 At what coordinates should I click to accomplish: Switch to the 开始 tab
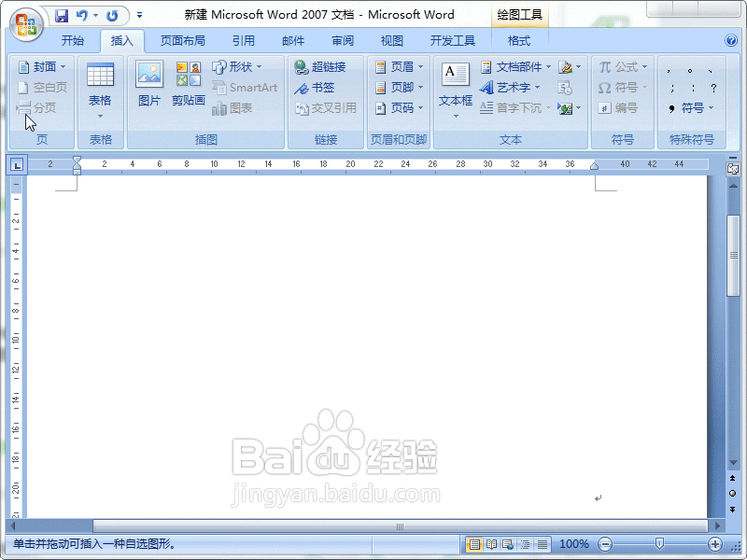click(73, 41)
